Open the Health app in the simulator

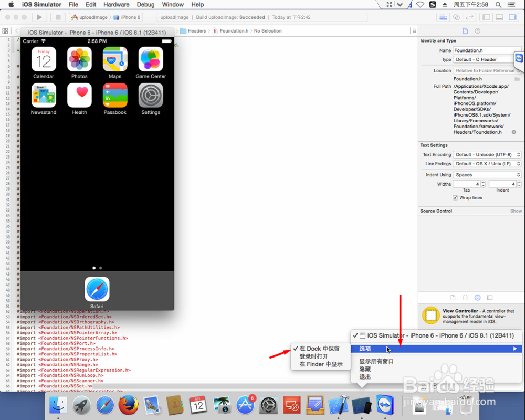79,96
